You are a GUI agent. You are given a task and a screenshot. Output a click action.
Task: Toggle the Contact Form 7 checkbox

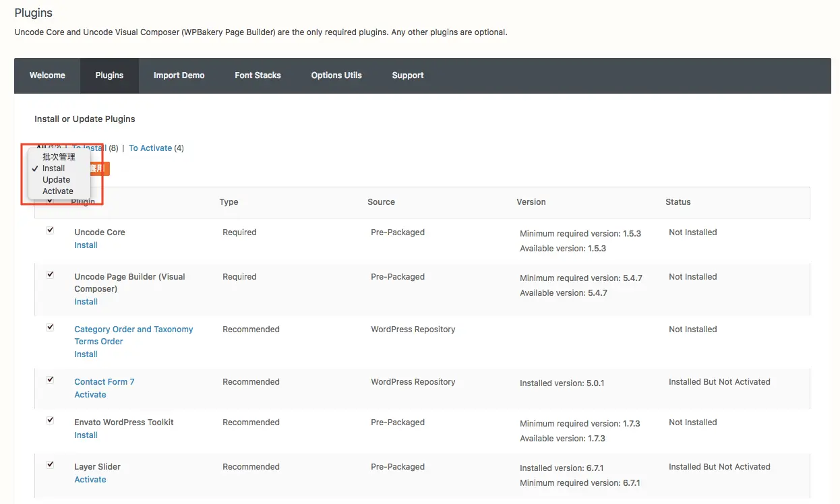tap(50, 380)
